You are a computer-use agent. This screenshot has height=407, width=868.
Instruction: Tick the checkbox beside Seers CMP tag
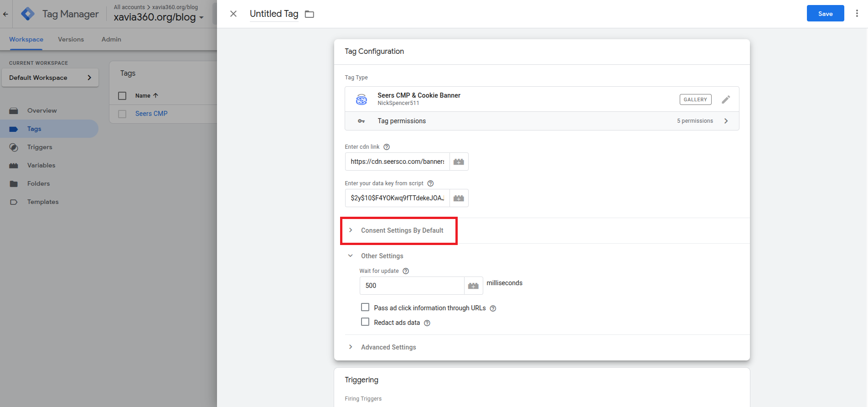click(122, 114)
